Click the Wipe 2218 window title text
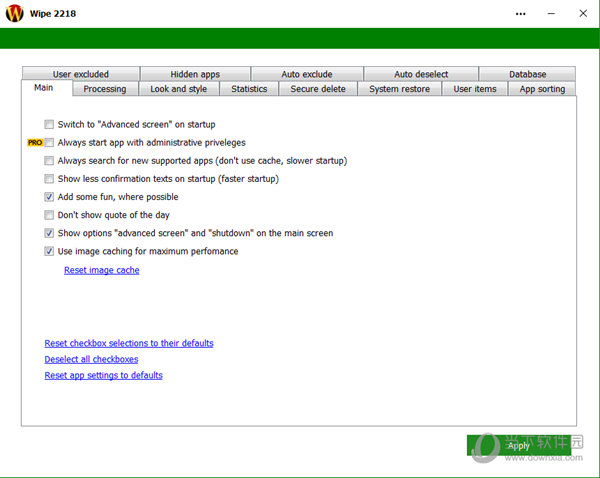 pyautogui.click(x=53, y=14)
